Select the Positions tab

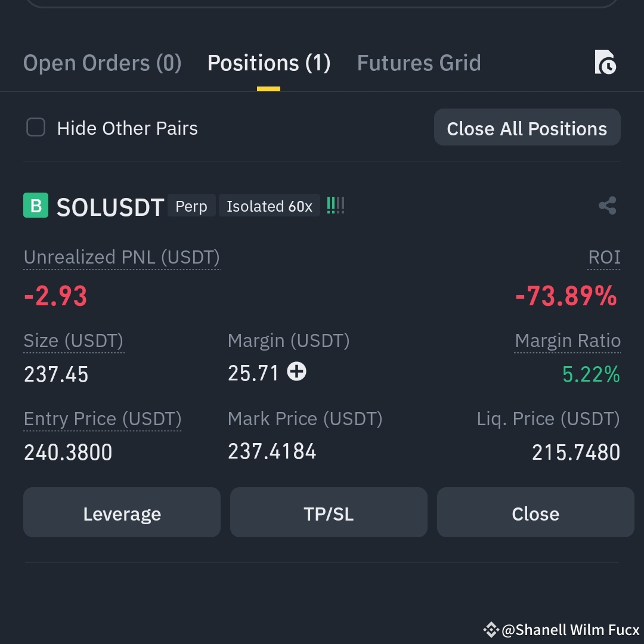coord(268,63)
